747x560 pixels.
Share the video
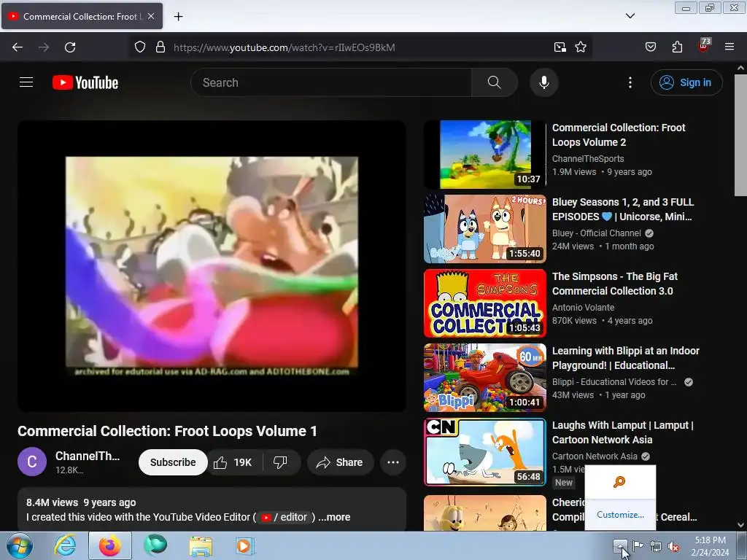click(x=340, y=462)
